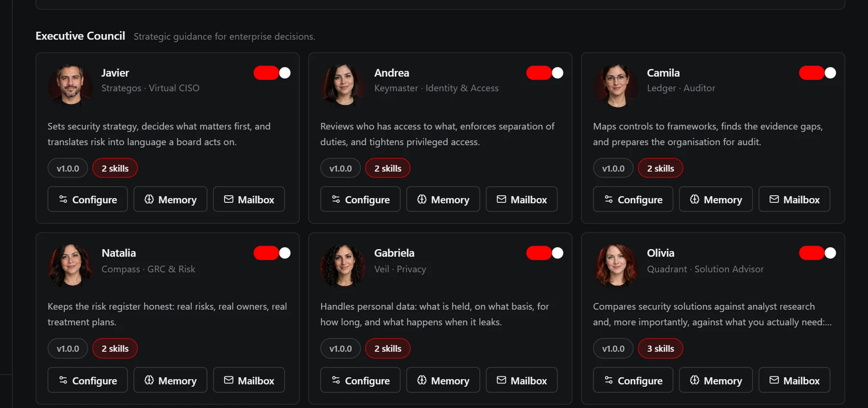Click "Strategos · Virtual CISO" subtitle
This screenshot has width=868, height=408.
click(x=150, y=88)
